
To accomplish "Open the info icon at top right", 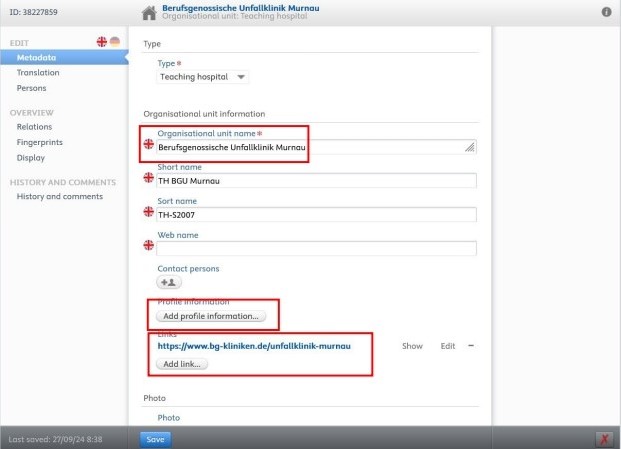I will (x=606, y=12).
